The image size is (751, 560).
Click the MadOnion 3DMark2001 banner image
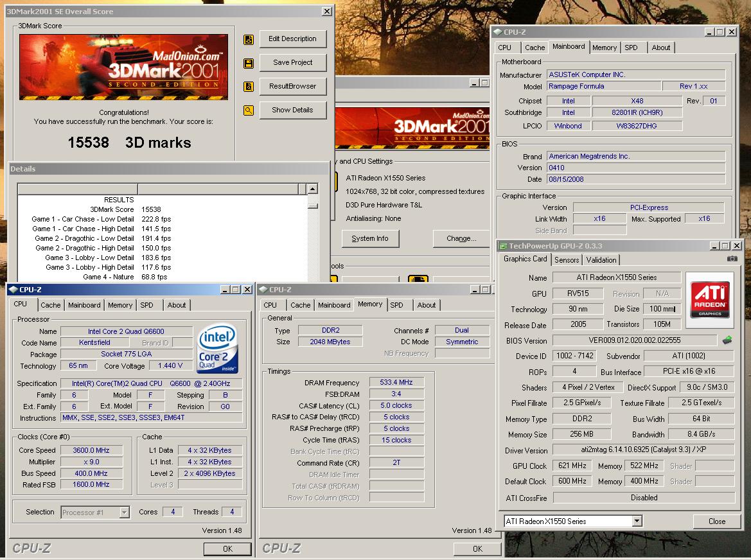point(123,67)
